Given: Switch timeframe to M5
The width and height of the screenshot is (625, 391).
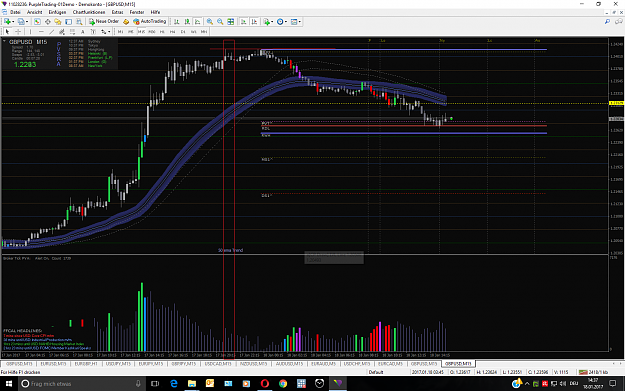Looking at the screenshot, I should pos(131,31).
